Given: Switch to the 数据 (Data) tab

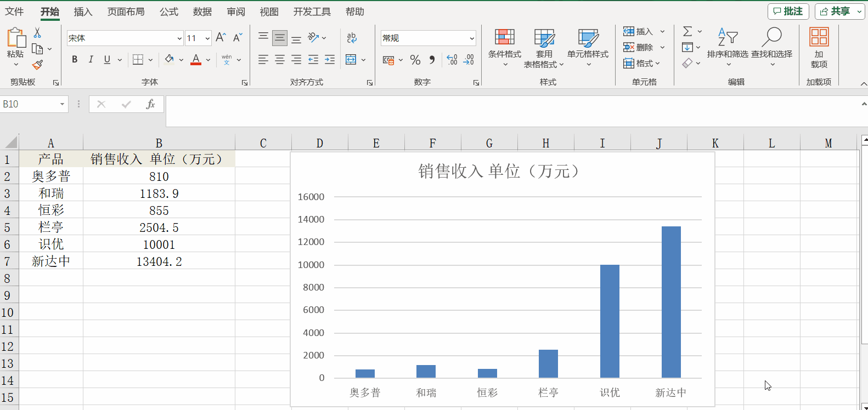Looking at the screenshot, I should (202, 12).
